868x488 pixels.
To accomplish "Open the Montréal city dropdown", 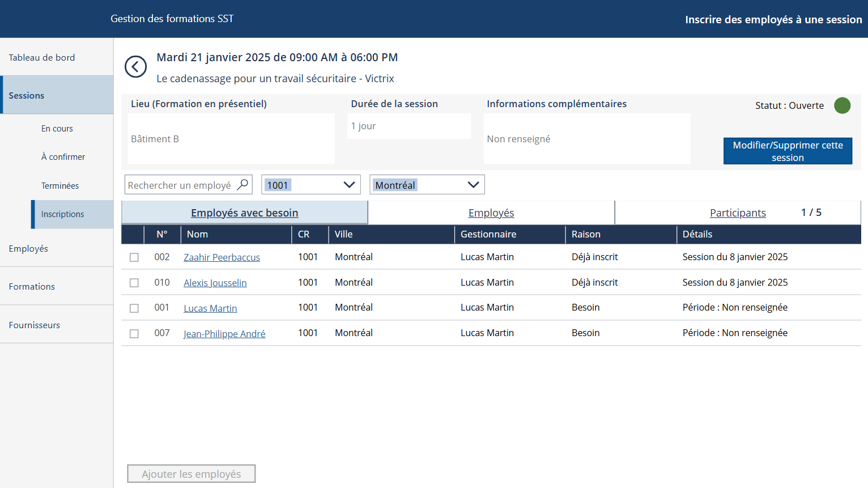I will (427, 185).
